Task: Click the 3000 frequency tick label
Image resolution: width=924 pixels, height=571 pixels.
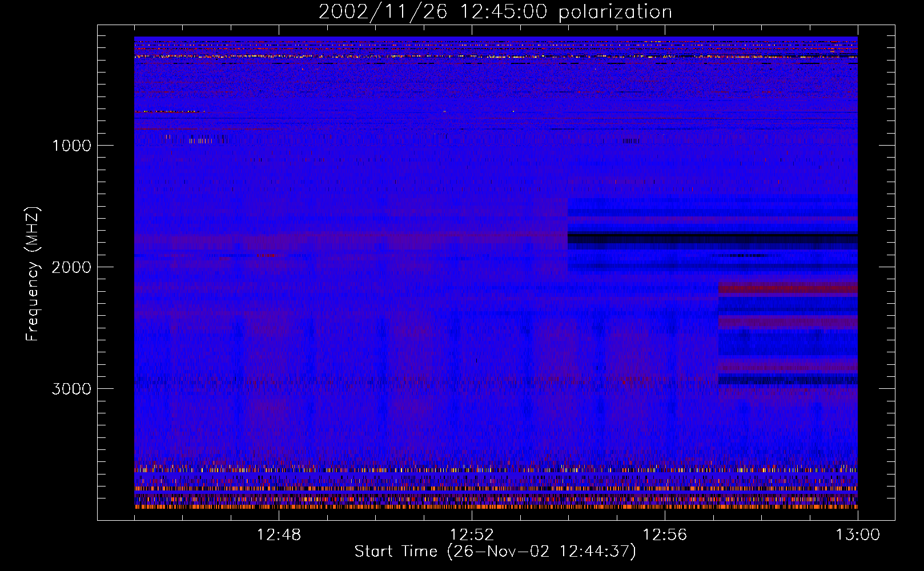Action: [71, 389]
